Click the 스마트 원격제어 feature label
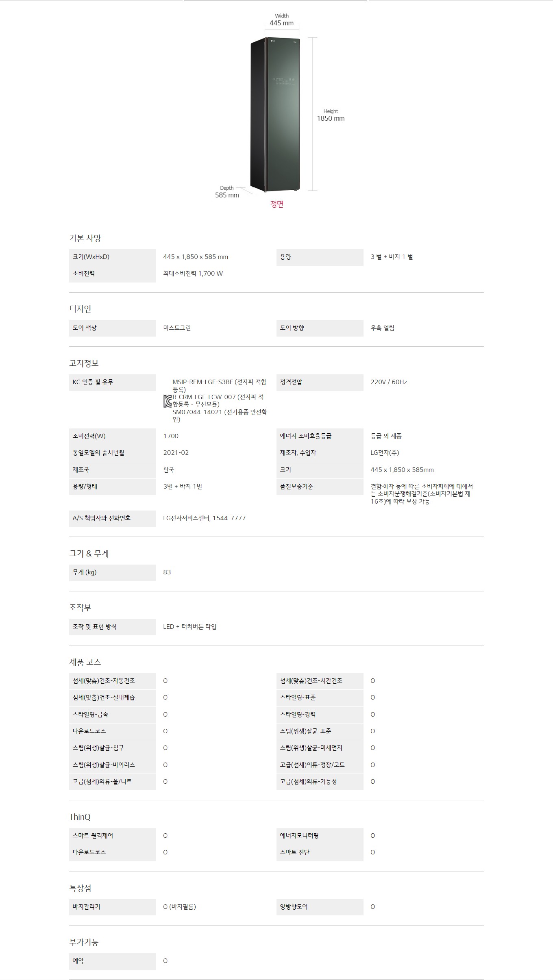The image size is (553, 980). click(x=93, y=836)
